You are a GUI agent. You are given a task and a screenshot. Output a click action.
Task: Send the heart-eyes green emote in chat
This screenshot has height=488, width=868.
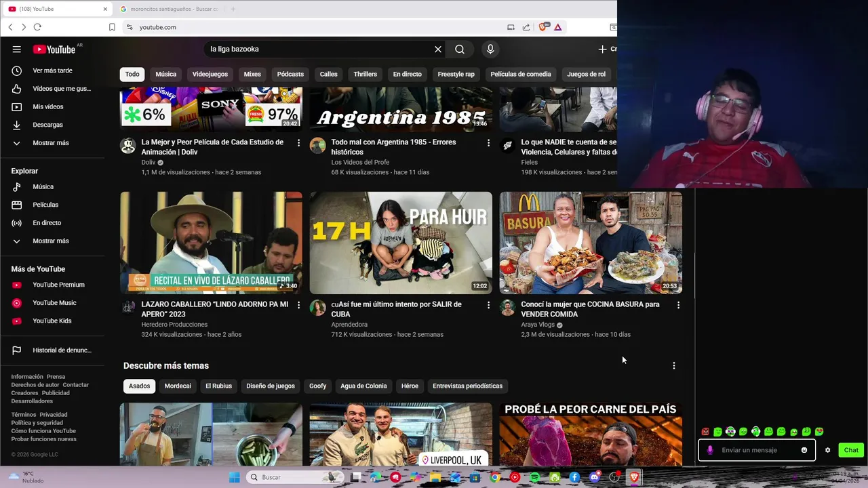[819, 431]
